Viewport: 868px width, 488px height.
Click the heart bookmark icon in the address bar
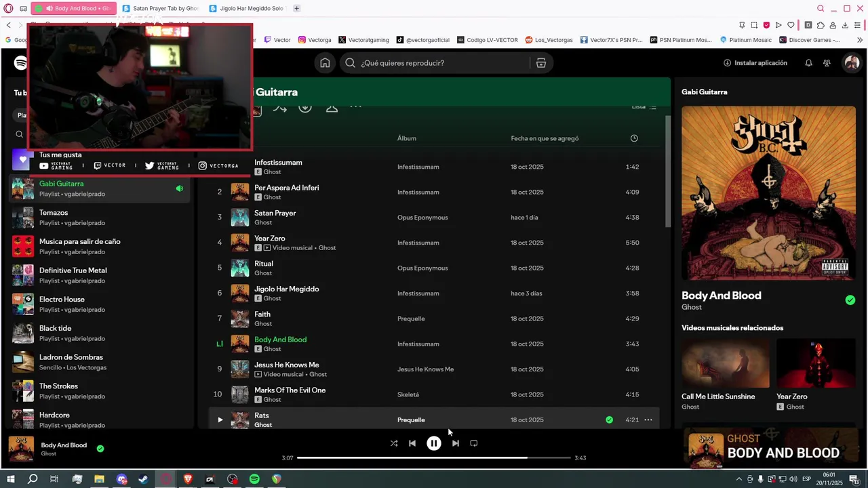point(791,25)
